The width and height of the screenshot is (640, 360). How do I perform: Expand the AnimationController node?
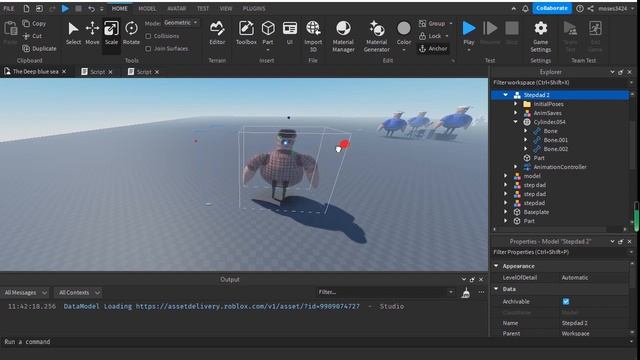coord(516,167)
